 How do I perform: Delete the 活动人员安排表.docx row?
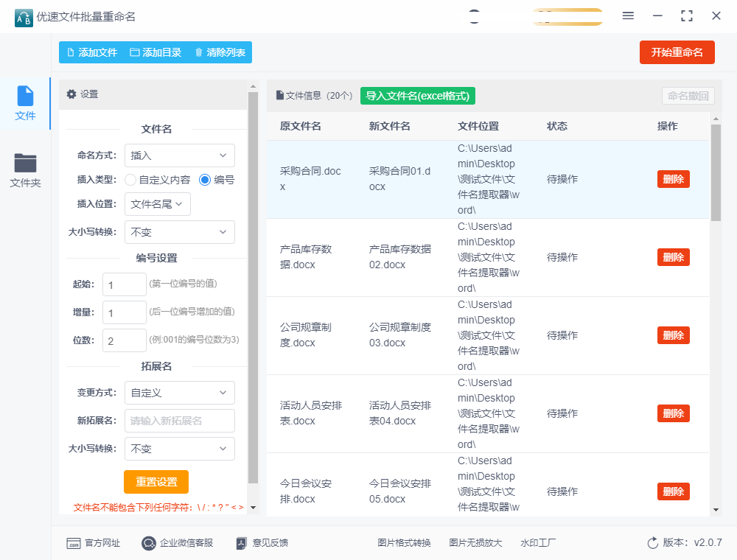(x=673, y=413)
